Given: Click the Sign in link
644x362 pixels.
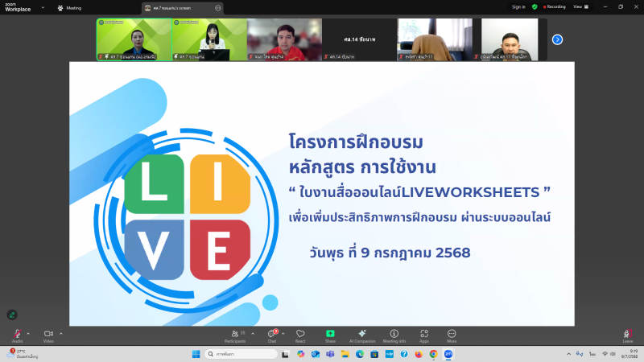Looking at the screenshot, I should tap(518, 6).
